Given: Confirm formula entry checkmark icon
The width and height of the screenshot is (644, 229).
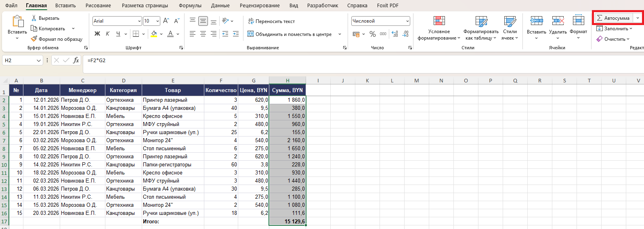Looking at the screenshot, I should (x=66, y=60).
